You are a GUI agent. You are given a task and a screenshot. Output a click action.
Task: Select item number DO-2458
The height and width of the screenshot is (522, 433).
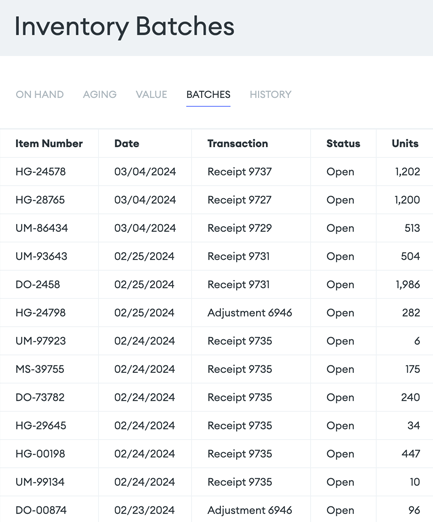coord(38,284)
